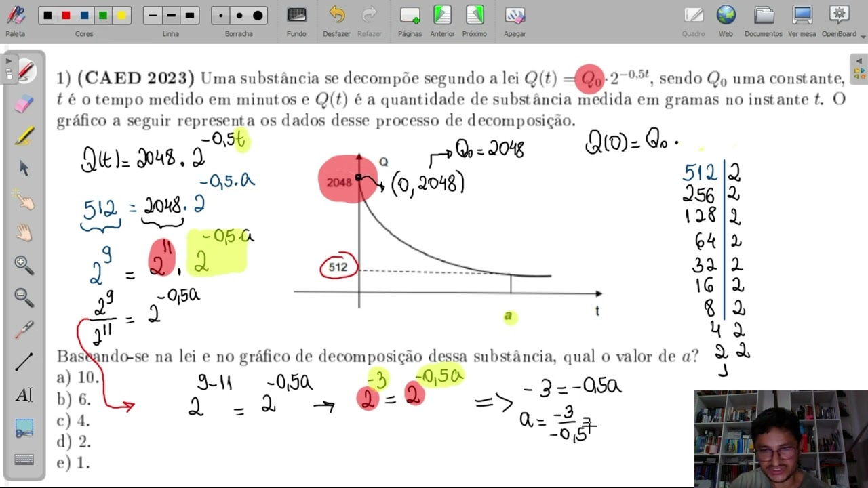This screenshot has height=488, width=868.
Task: Open the Web browser mode
Action: point(726,20)
